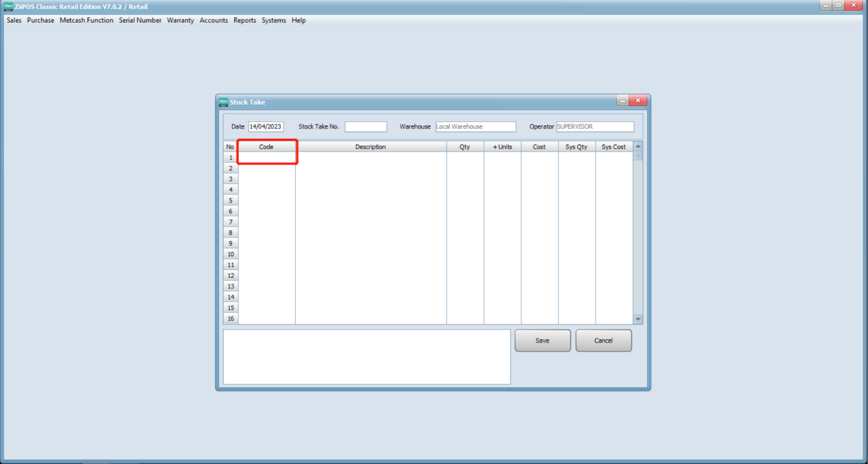Click the Stock Take No. field
Screen dimensions: 868x464
pyautogui.click(x=366, y=126)
